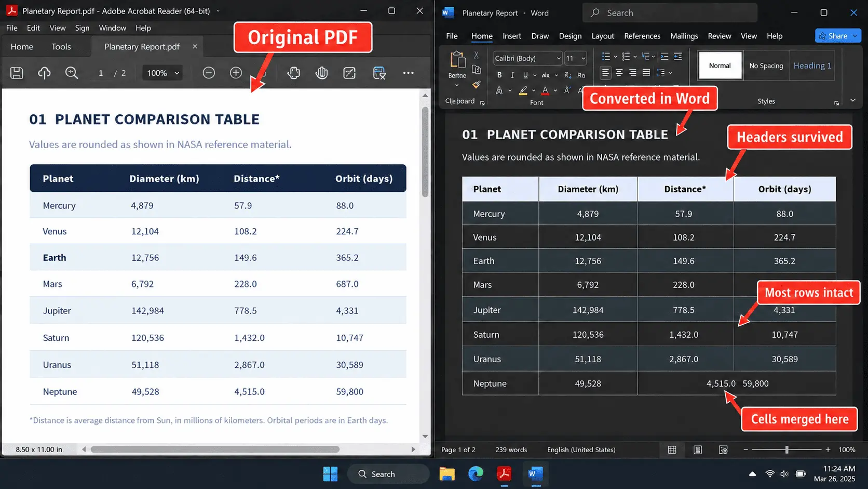Apply the Heading 1 style
This screenshot has width=868, height=489.
pyautogui.click(x=812, y=65)
